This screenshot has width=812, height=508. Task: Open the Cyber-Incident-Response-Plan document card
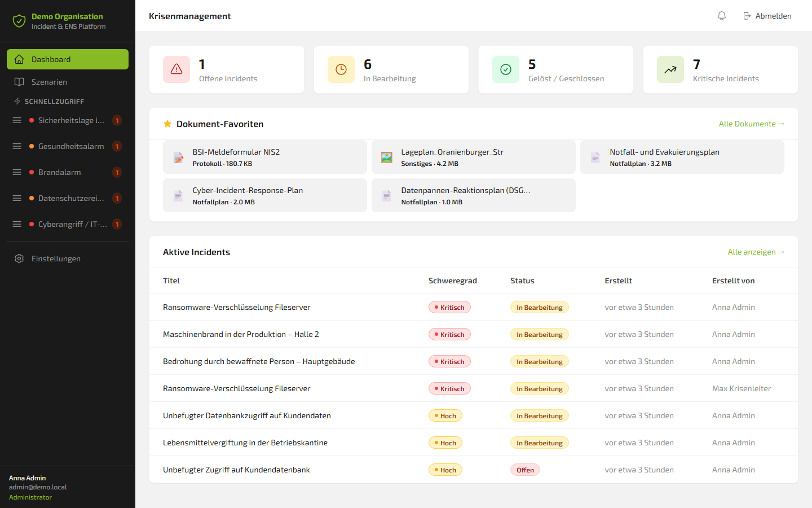tap(265, 195)
